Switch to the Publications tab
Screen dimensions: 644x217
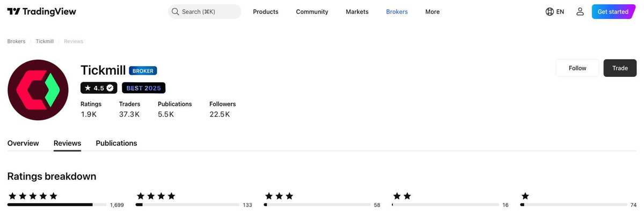[116, 143]
